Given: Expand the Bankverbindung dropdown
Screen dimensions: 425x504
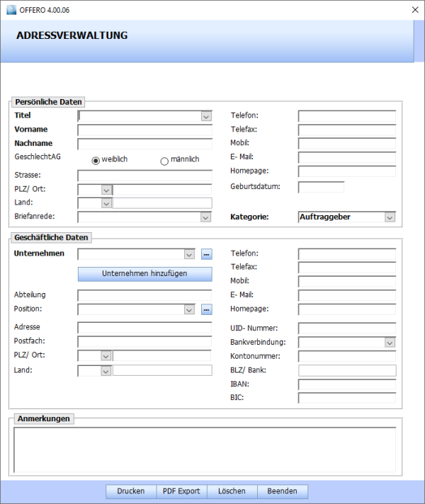Looking at the screenshot, I should (x=390, y=343).
